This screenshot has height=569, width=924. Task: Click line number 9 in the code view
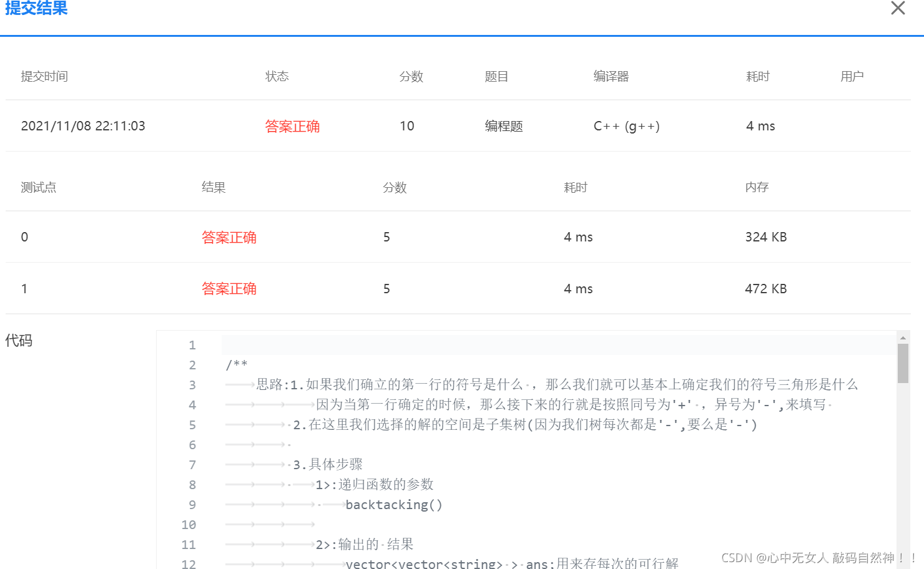point(192,504)
